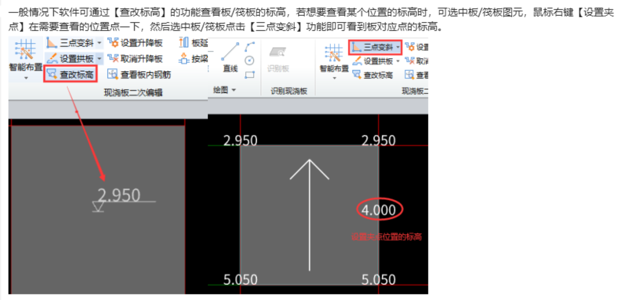The height and width of the screenshot is (300, 644).
Task: Select 设置升降板 in the left ribbon image
Action: [135, 43]
